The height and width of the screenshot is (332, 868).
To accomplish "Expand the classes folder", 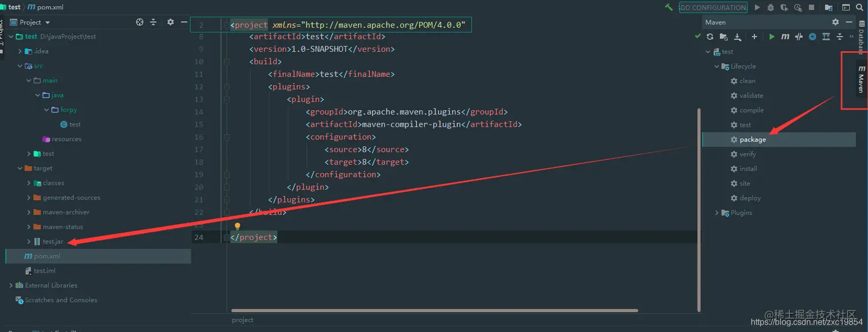I will pyautogui.click(x=29, y=183).
